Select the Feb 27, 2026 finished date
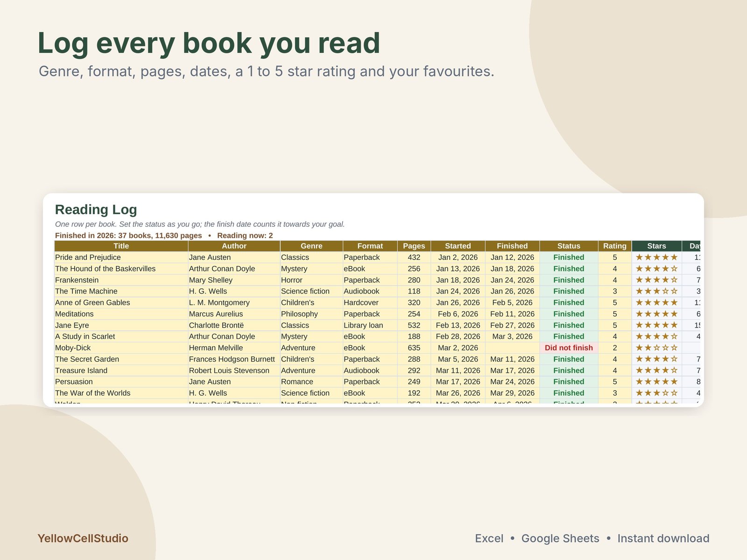 [x=512, y=325]
